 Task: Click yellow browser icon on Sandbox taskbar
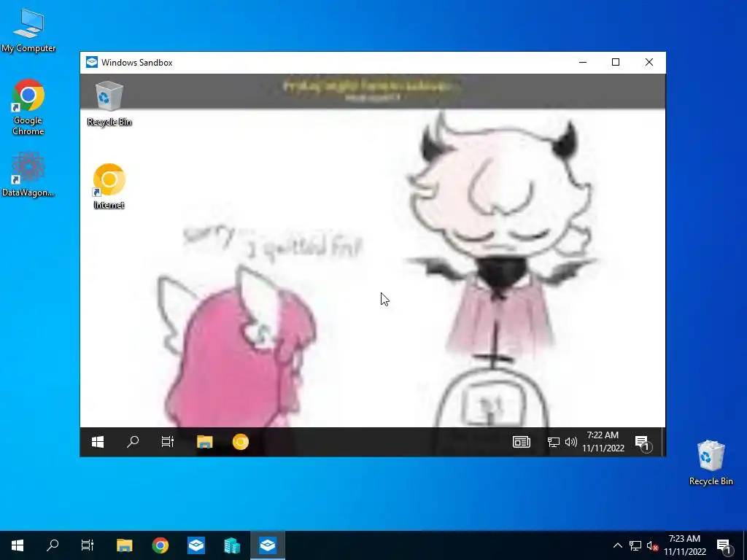(x=241, y=442)
